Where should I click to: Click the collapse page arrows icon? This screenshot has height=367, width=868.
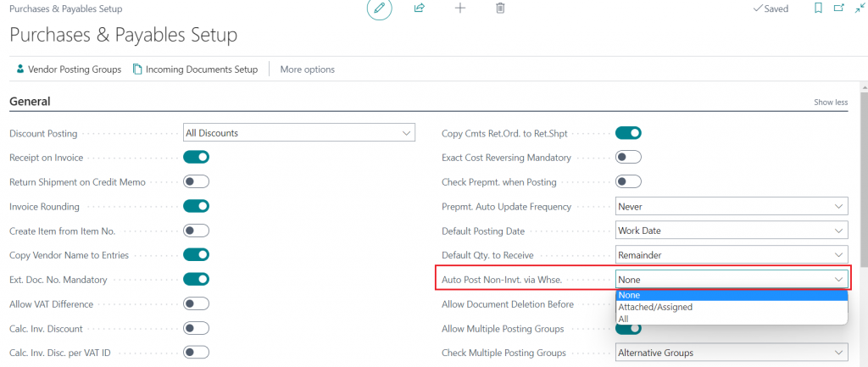pos(860,8)
